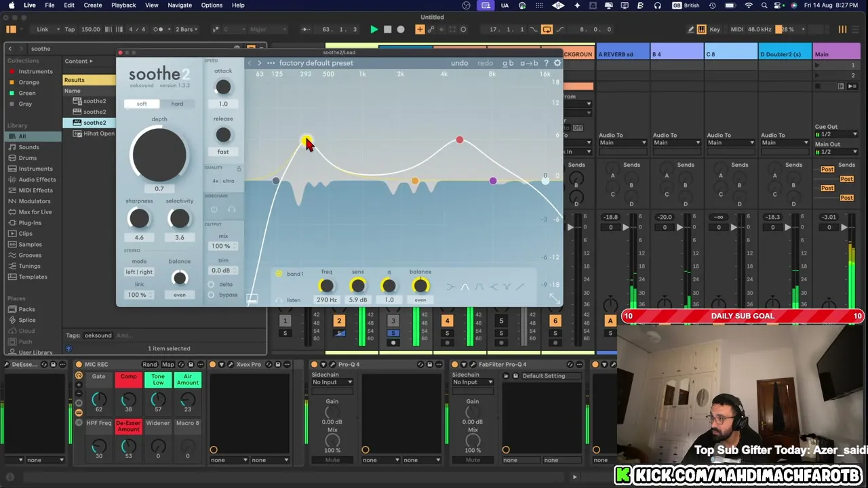This screenshot has height=488, width=868.
Task: Open the Key mapping mode
Action: coord(715,29)
